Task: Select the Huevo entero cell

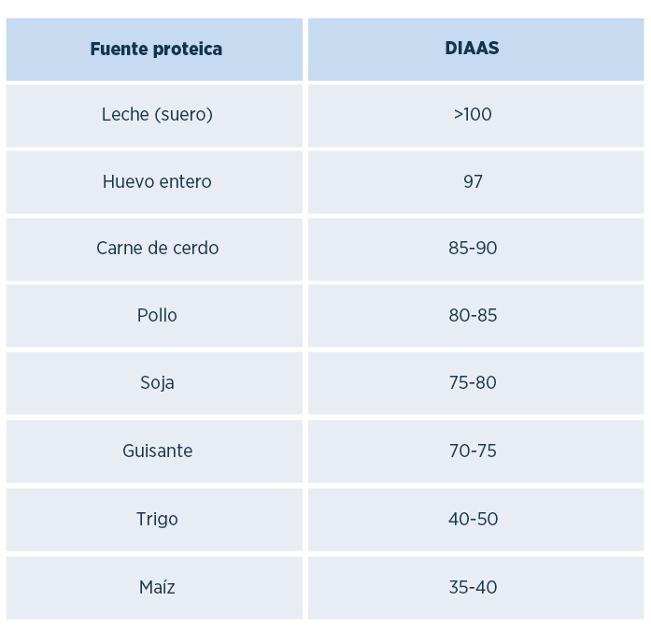Action: click(157, 182)
